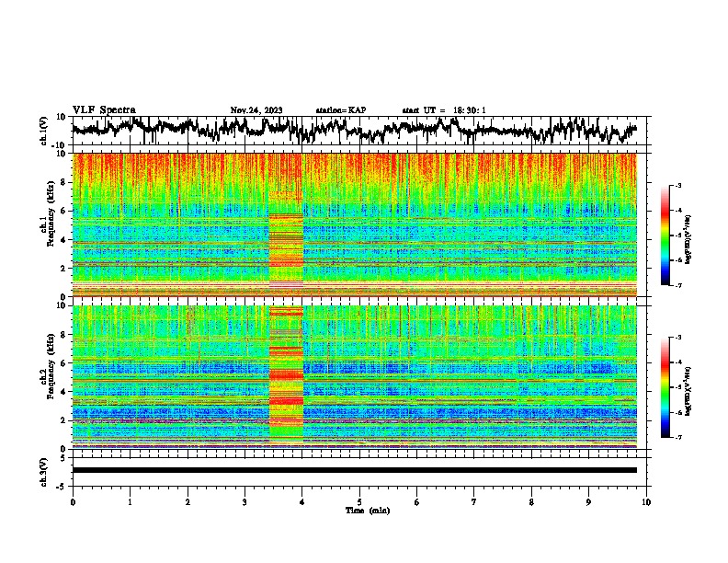Select the "start UT = 18:30: 1" text
728x563 pixels.
coord(444,110)
